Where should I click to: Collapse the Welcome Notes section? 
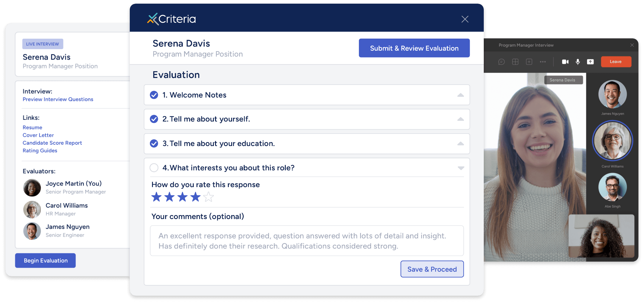tap(461, 95)
